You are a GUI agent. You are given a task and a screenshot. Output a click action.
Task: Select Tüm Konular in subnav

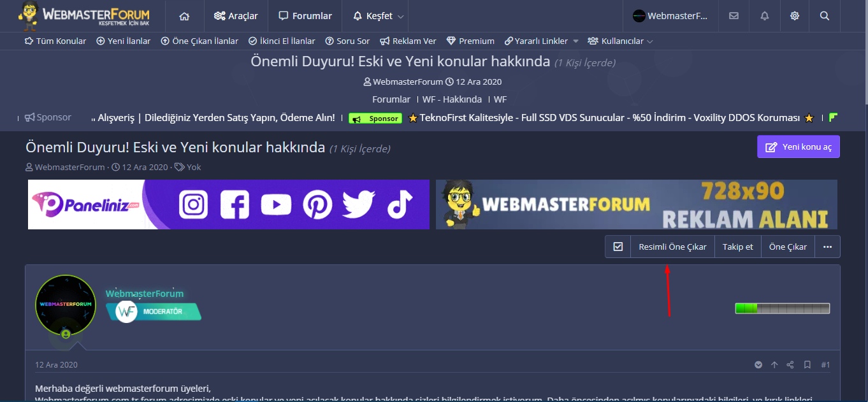(x=55, y=41)
